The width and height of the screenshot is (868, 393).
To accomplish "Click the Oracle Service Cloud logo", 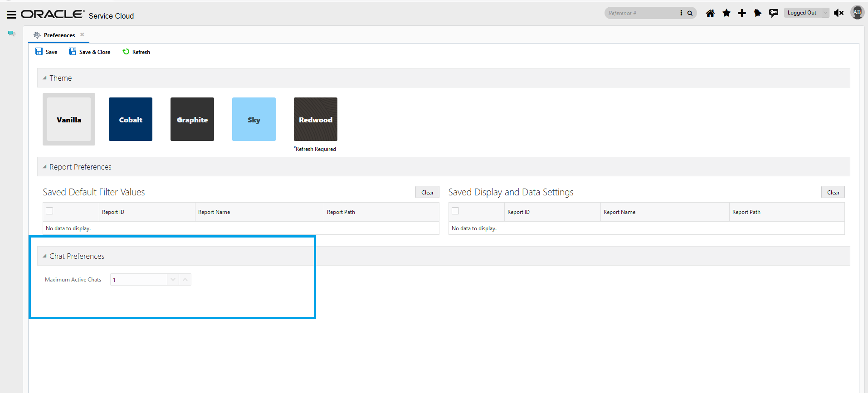I will click(78, 15).
